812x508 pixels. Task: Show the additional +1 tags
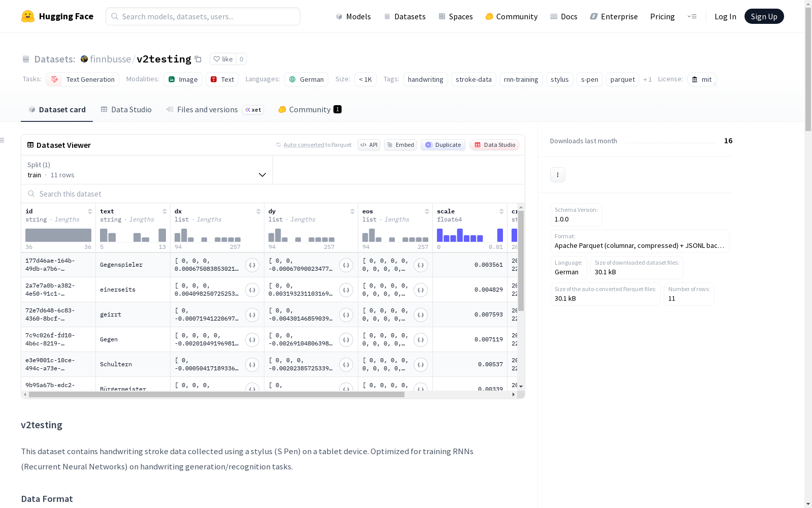(648, 80)
